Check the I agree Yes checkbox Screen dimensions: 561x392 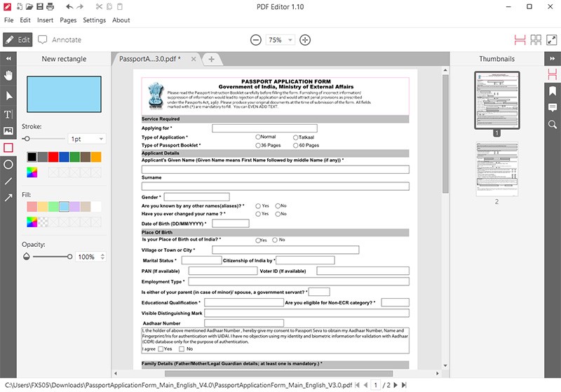(x=161, y=349)
